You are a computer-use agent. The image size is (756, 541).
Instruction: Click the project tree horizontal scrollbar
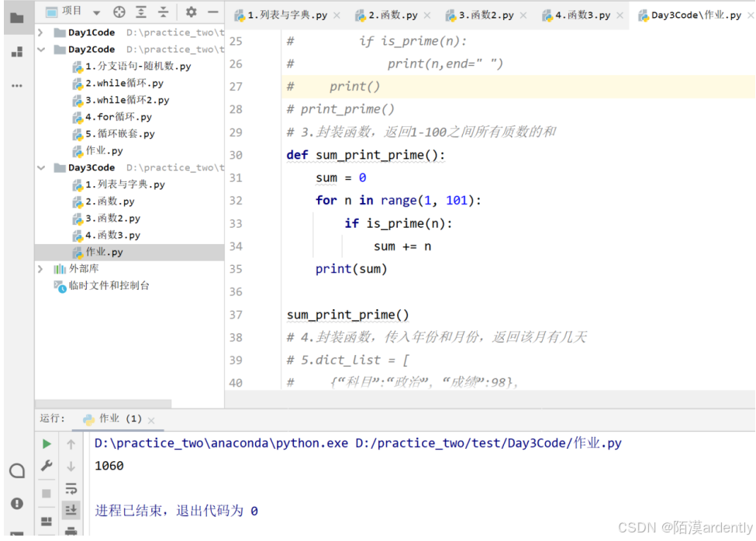tap(103, 403)
